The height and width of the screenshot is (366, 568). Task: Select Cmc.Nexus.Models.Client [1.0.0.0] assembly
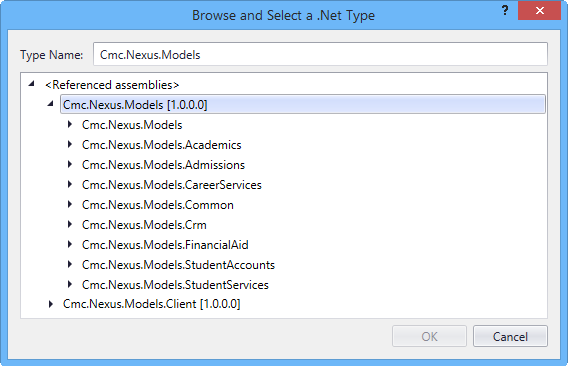coord(151,304)
